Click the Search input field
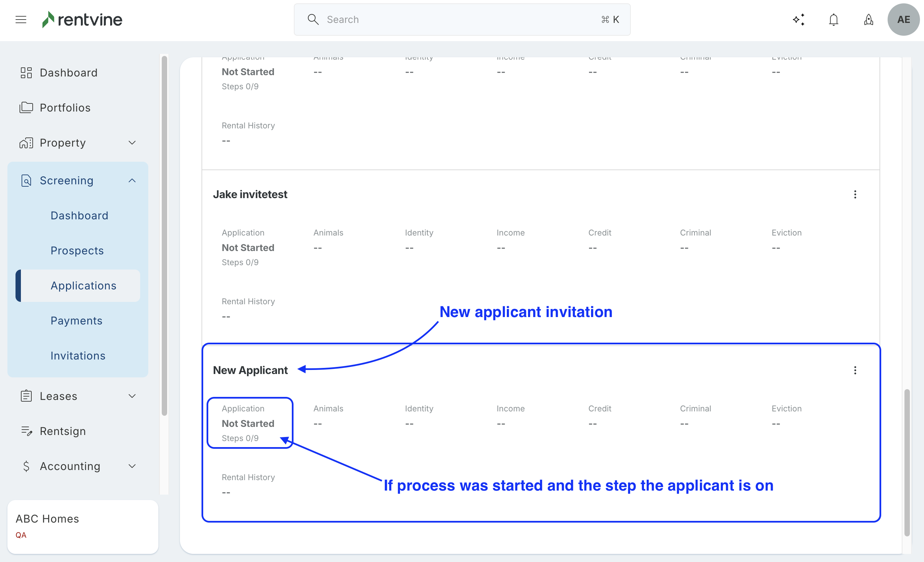Viewport: 924px width, 562px height. tap(461, 20)
